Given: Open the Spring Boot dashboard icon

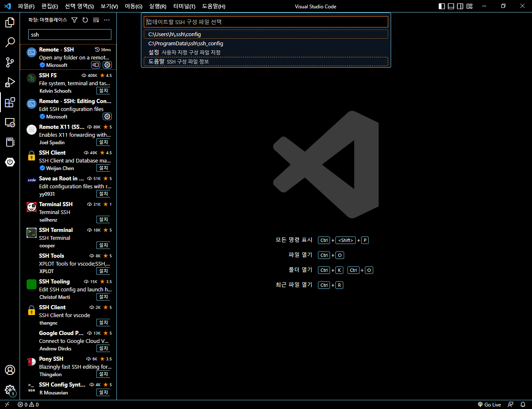Looking at the screenshot, I should (10, 162).
